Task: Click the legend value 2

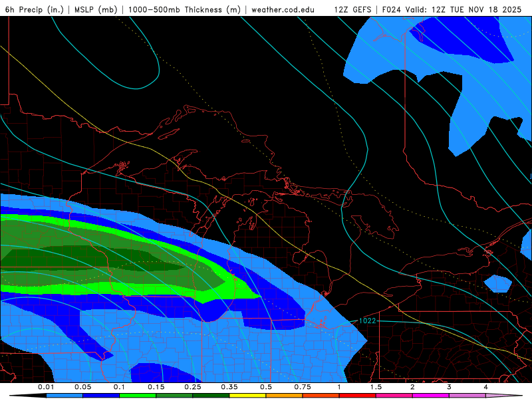Action: (412, 387)
